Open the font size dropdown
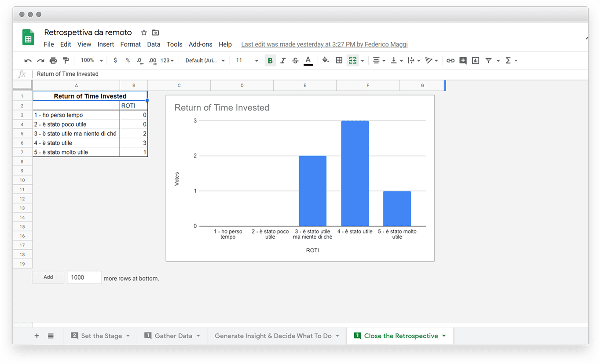Image resolution: width=601 pixels, height=364 pixels. pyautogui.click(x=247, y=61)
